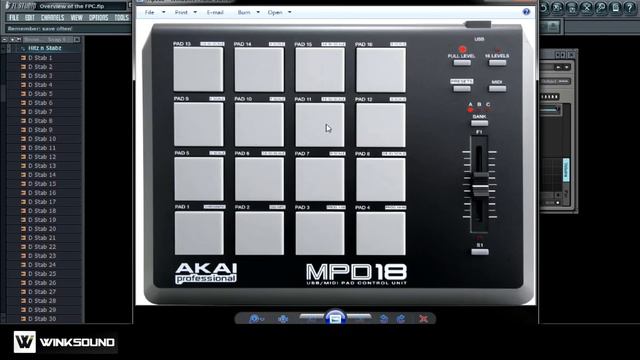Open the Browser Snap dropdown header

(x=47, y=40)
